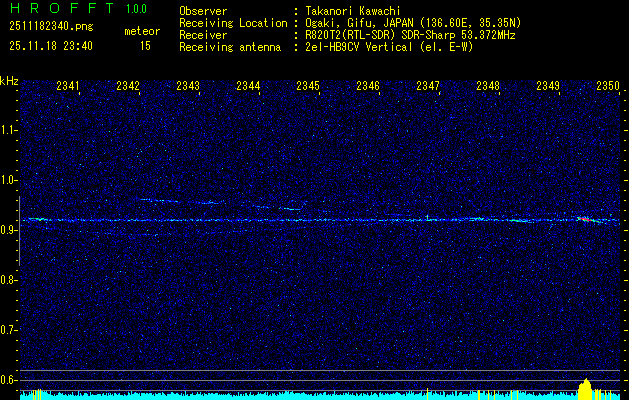Viewport: 629px width, 400px height.
Task: Click the 2341 time marker
Action: [x=68, y=87]
